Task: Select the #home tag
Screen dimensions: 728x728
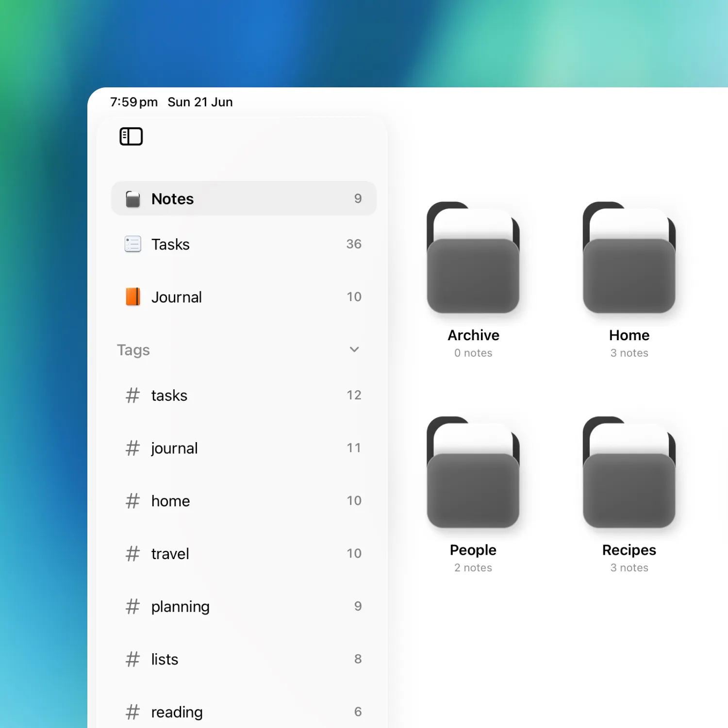Action: pos(244,501)
